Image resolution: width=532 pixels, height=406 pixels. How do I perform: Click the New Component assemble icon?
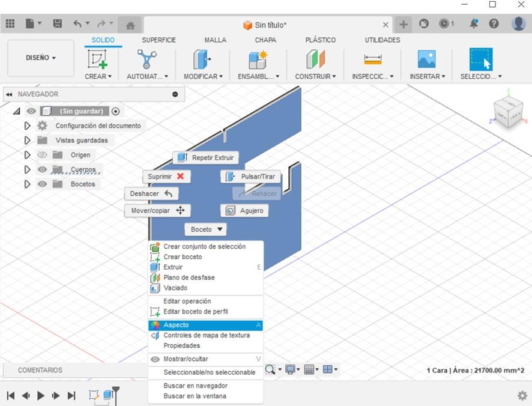[258, 59]
